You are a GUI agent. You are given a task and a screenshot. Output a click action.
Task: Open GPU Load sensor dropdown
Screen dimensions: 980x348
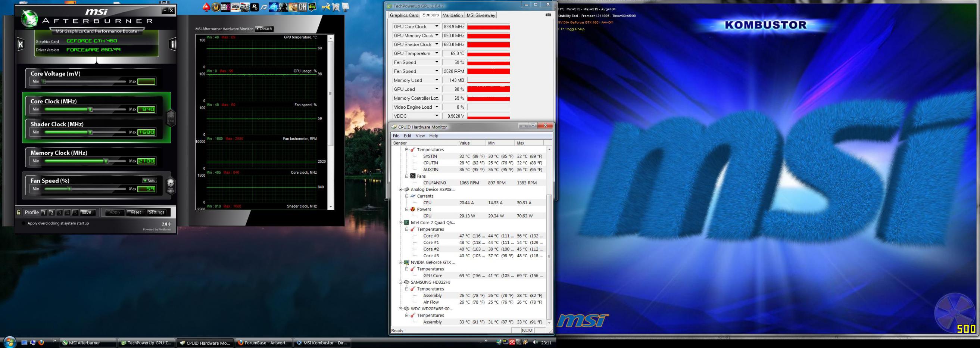pyautogui.click(x=437, y=89)
